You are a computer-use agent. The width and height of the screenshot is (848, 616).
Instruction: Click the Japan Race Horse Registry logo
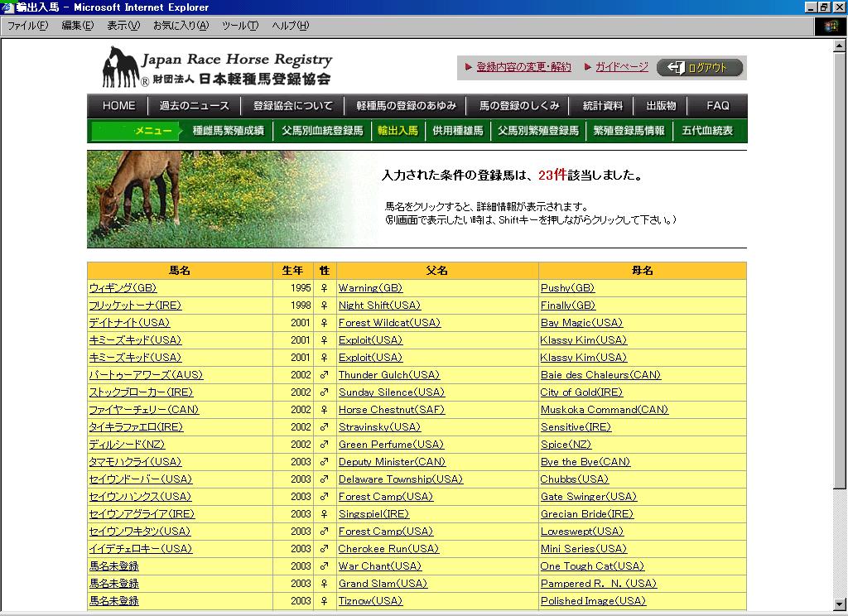click(x=217, y=68)
